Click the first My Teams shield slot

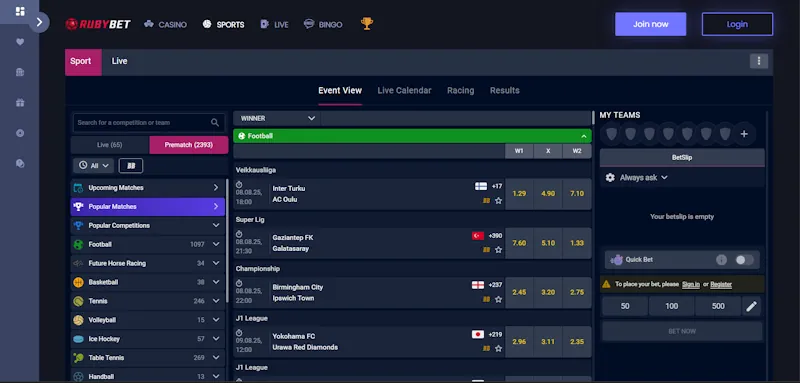click(x=612, y=134)
